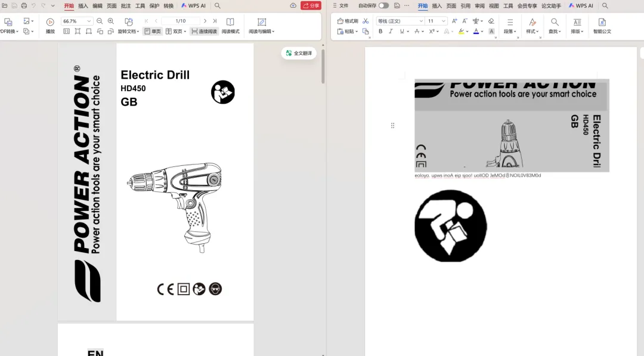Image resolution: width=644 pixels, height=356 pixels.
Task: Click the play (播放) button
Action: (50, 26)
